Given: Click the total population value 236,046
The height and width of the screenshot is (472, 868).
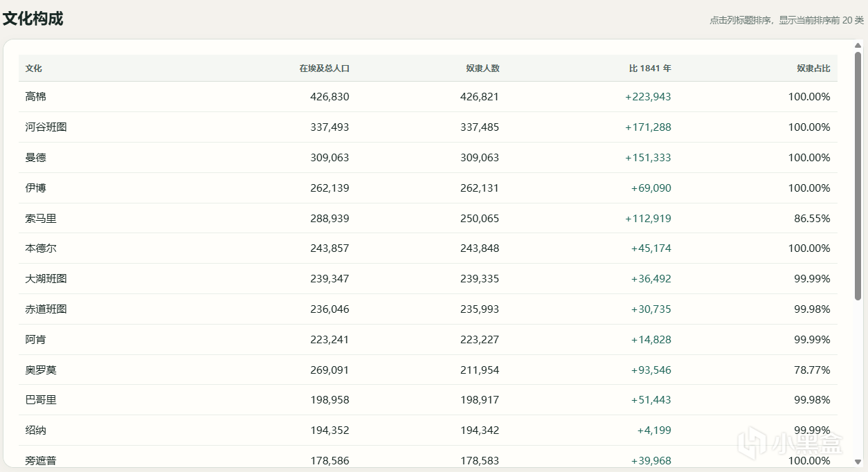Looking at the screenshot, I should point(330,309).
